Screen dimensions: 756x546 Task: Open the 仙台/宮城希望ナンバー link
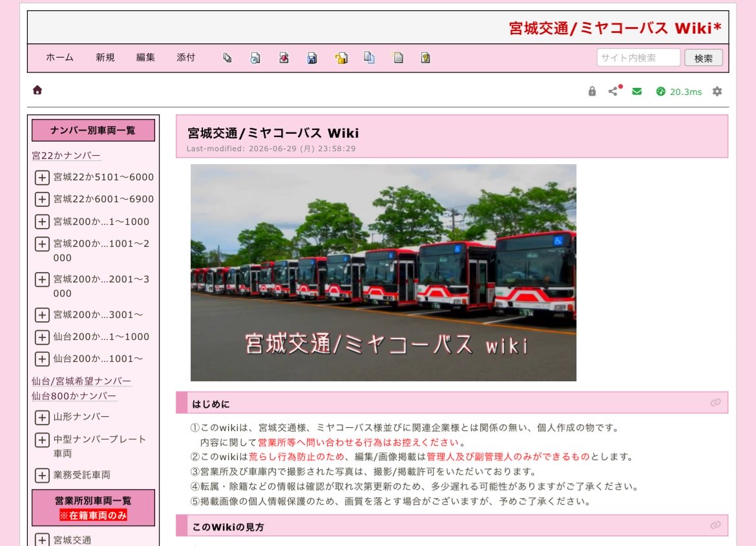coord(81,381)
